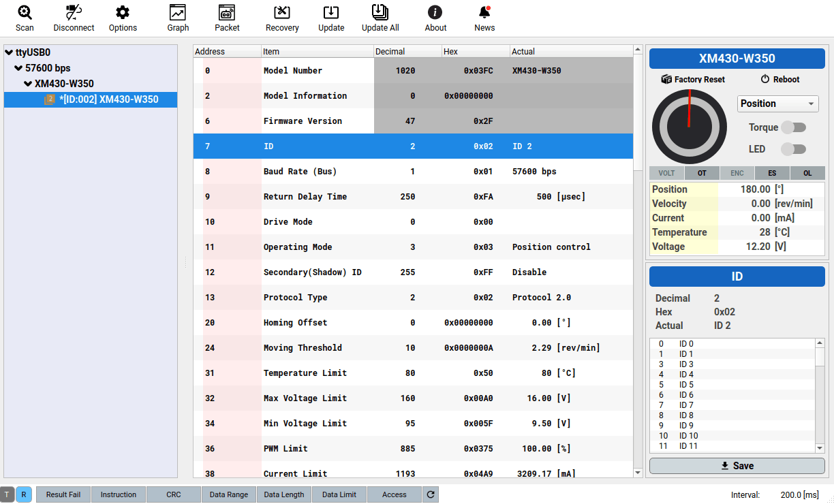Viewport: 834px width, 504px height.
Task: Click the OT error indicator
Action: [702, 173]
